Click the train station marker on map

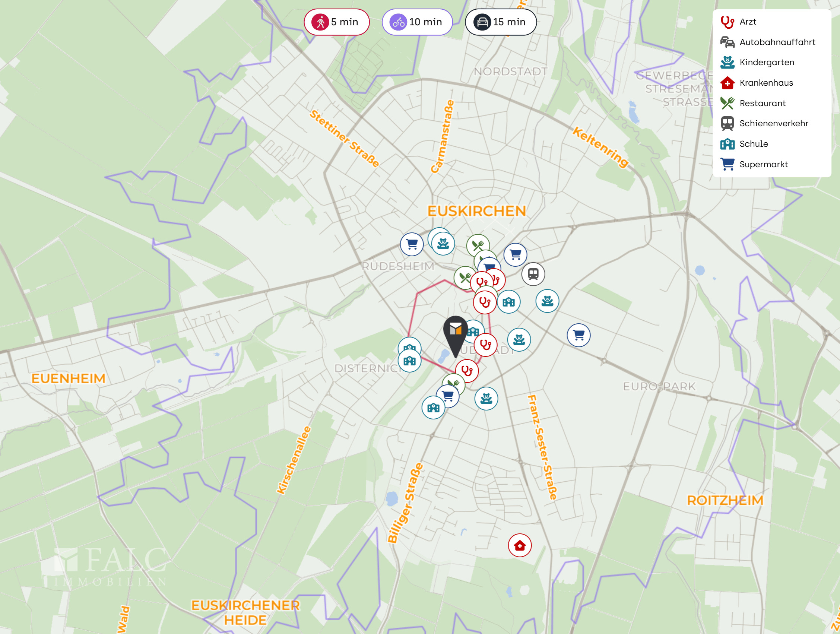(x=533, y=274)
